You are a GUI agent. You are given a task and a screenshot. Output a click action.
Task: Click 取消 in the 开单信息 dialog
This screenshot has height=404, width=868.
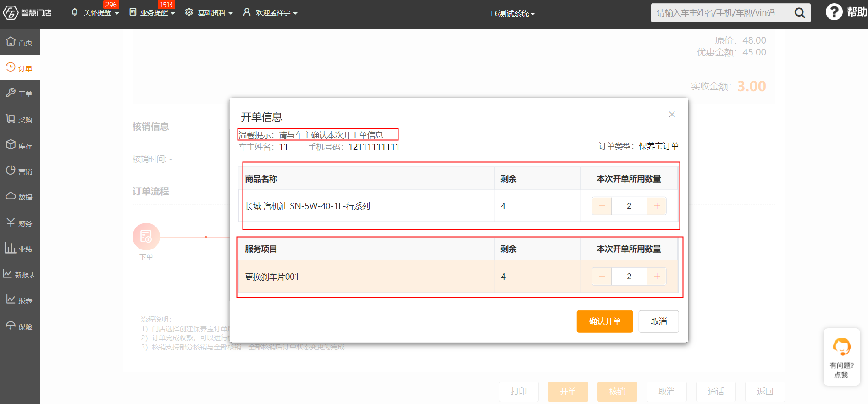pos(659,321)
